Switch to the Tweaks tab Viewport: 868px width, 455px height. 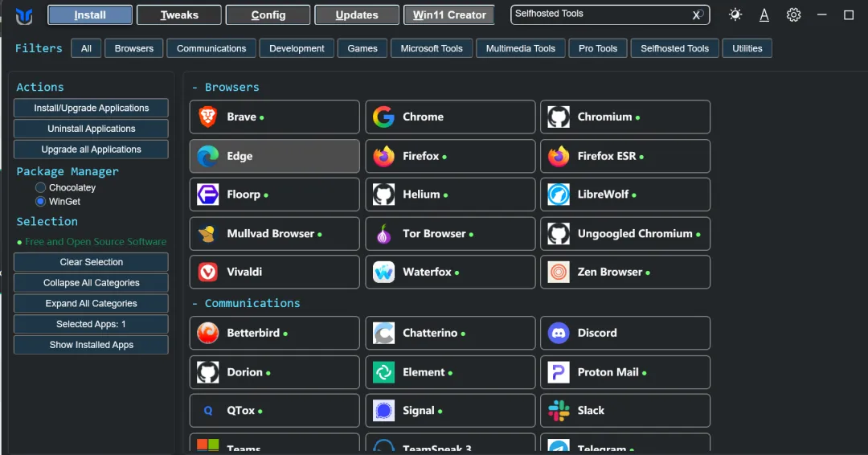point(178,15)
